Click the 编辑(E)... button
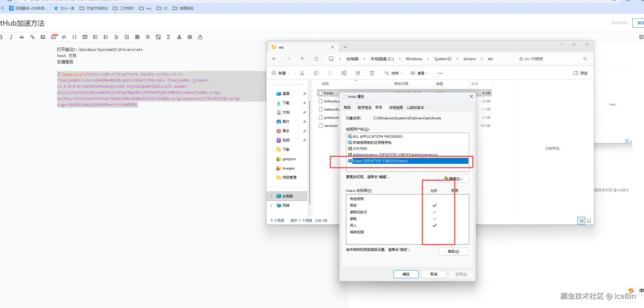Viewport: 644px width, 308px height. (x=454, y=178)
